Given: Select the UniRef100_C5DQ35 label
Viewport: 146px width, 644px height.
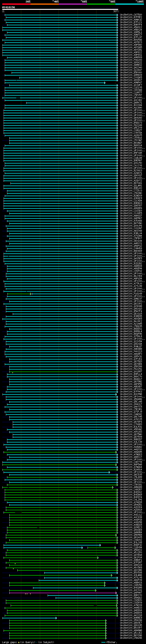Looking at the screenshot, I should 131,326.
